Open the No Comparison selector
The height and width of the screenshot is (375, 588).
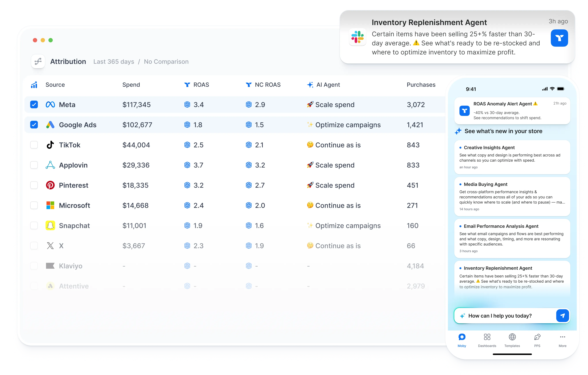166,61
